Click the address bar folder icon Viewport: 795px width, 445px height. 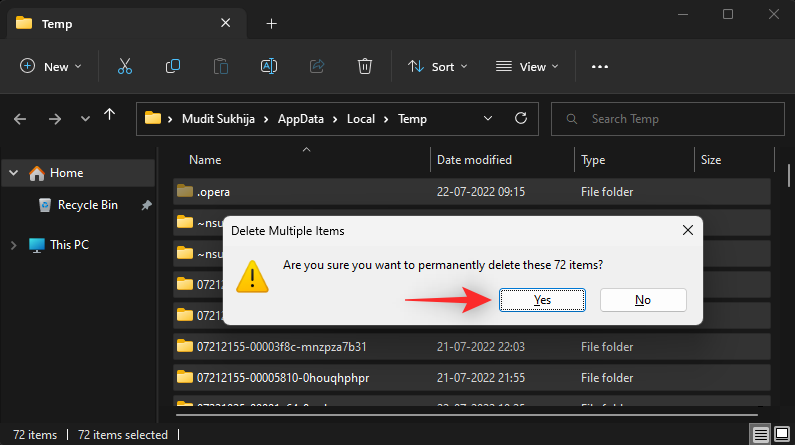coord(153,119)
